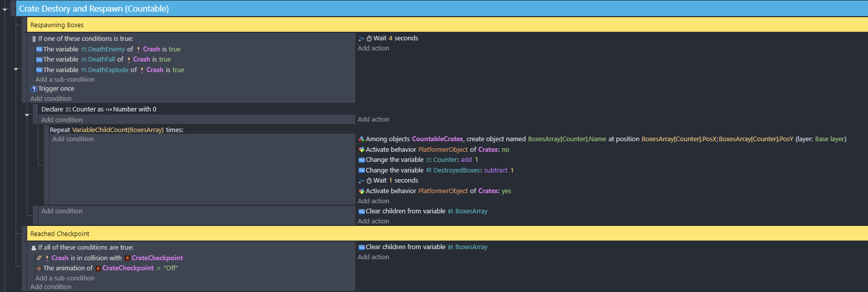Click the Trigger once icon
Screen dimensions: 868x292
(x=34, y=89)
